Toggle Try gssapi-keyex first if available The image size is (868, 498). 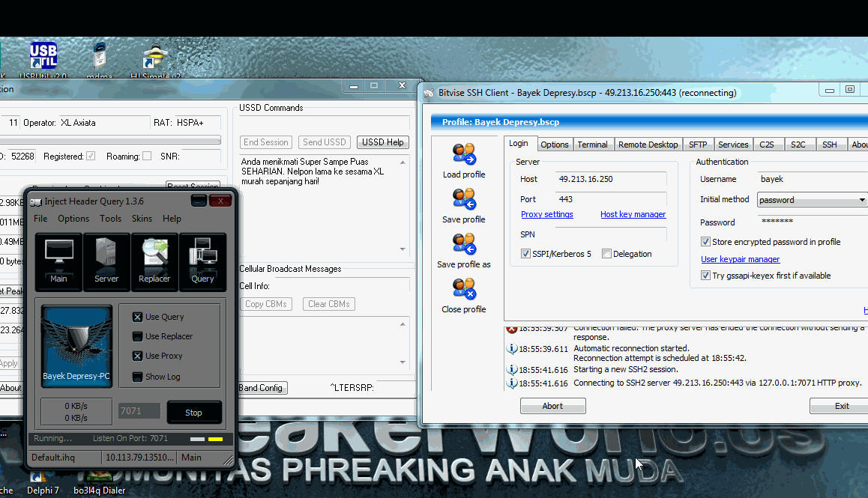pos(705,275)
